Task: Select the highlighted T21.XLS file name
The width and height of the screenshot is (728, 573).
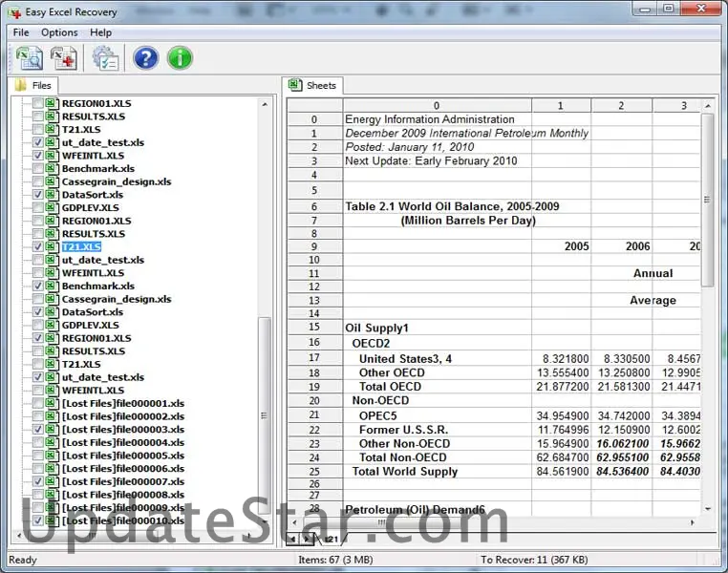Action: pyautogui.click(x=81, y=246)
